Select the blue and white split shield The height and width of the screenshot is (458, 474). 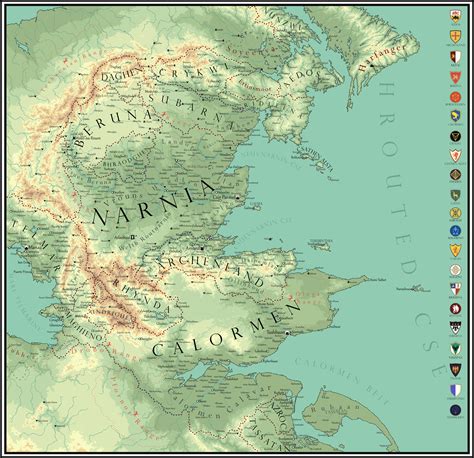[455, 390]
